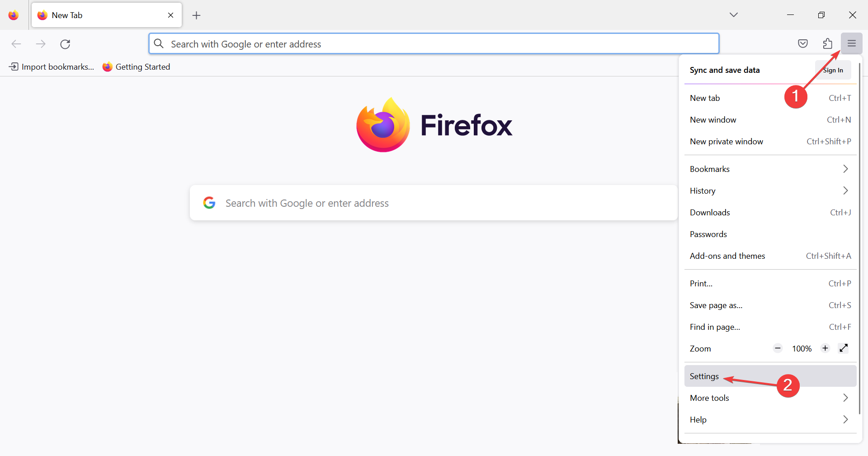Open the List all tabs dropdown

tap(734, 15)
